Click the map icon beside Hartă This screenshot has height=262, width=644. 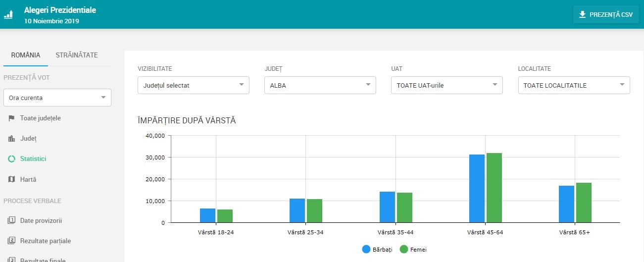pos(11,179)
